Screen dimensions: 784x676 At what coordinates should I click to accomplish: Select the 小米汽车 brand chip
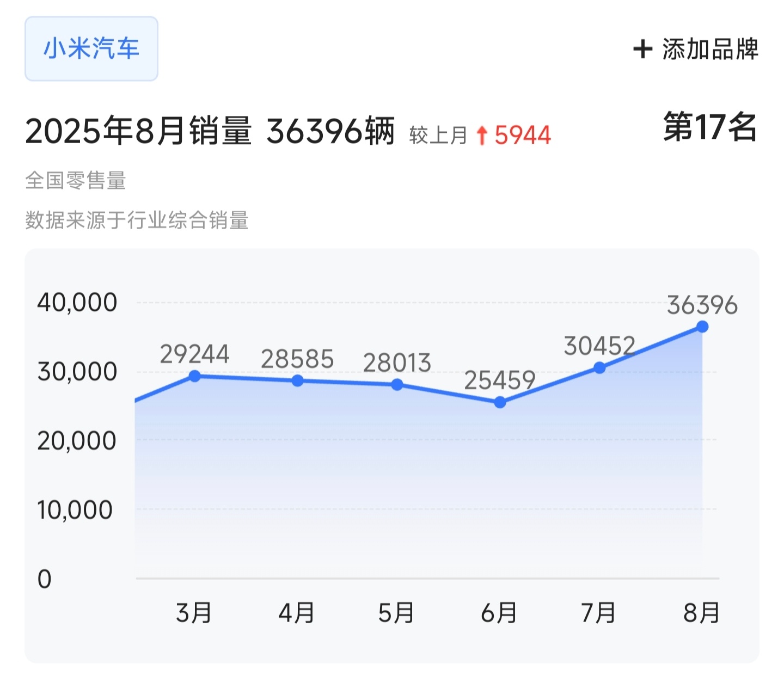coord(91,49)
